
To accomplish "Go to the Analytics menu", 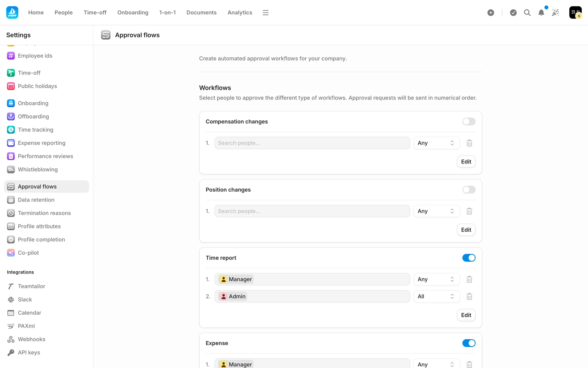I will click(x=239, y=13).
